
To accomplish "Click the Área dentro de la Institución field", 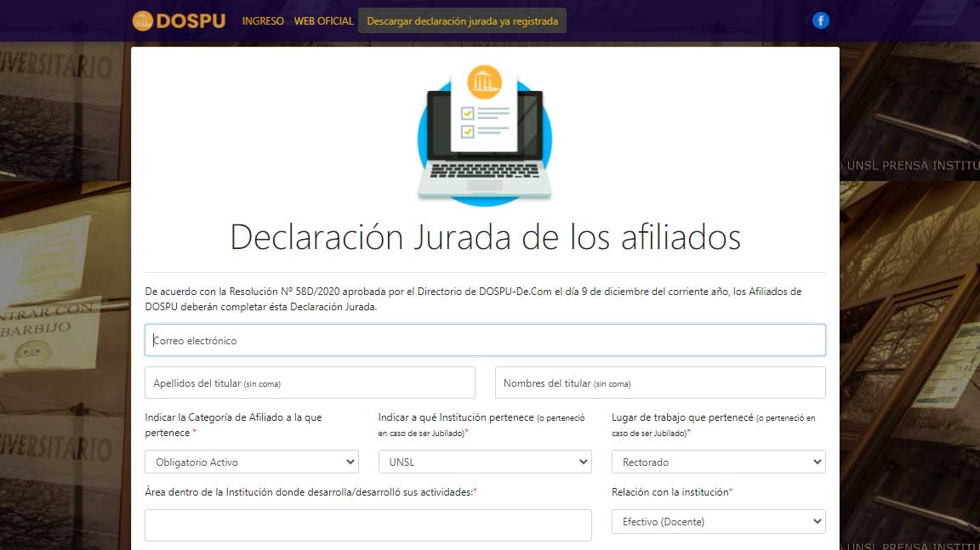I will (368, 525).
